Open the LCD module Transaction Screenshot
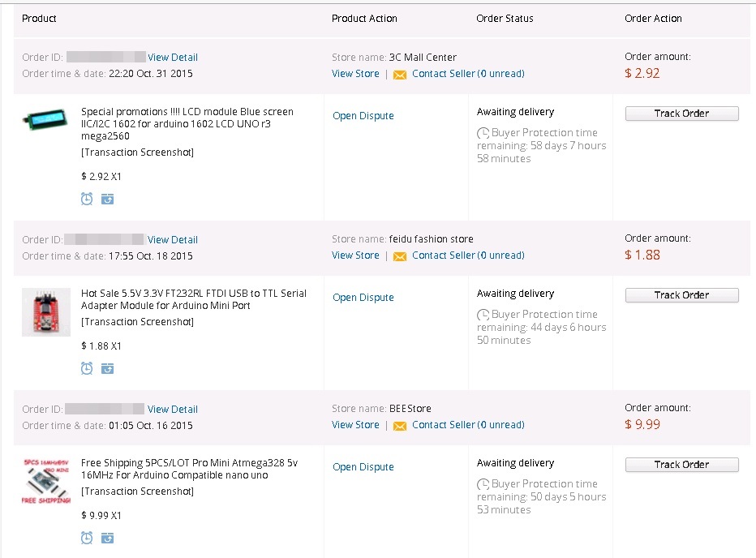The height and width of the screenshot is (558, 756). pos(137,152)
